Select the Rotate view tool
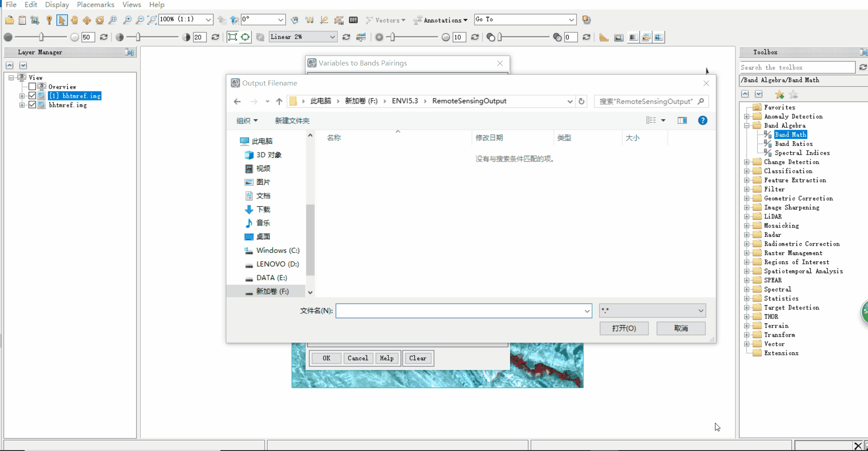This screenshot has height=451, width=868. coord(99,20)
